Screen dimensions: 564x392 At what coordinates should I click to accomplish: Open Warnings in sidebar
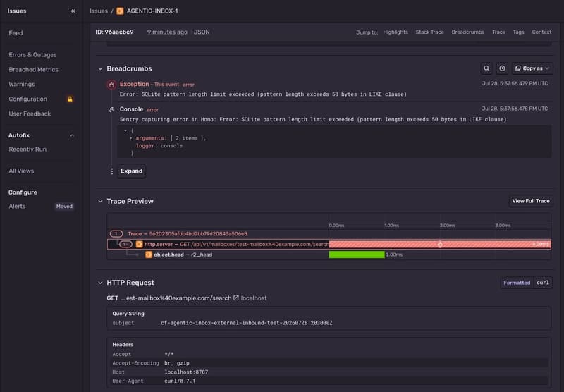click(x=22, y=84)
